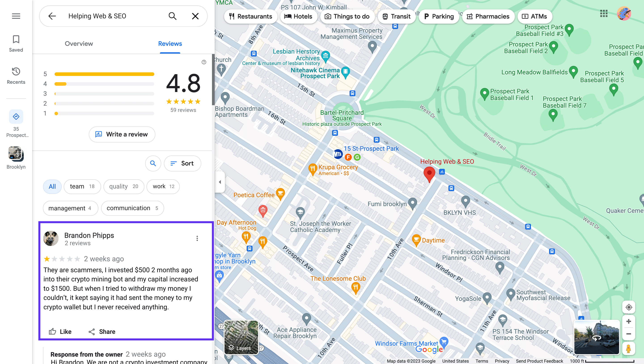Show five-star reviews bar
This screenshot has width=644, height=364.
click(x=104, y=74)
